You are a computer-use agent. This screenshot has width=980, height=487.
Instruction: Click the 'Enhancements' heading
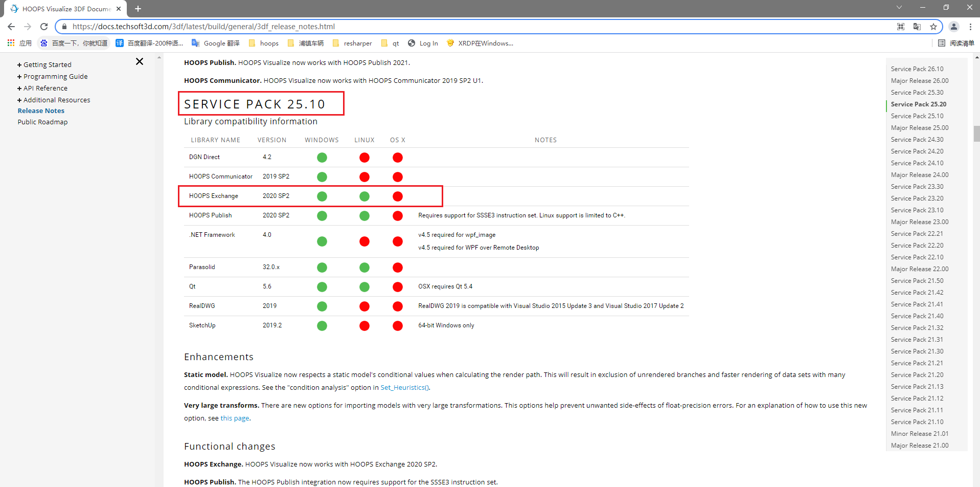219,357
